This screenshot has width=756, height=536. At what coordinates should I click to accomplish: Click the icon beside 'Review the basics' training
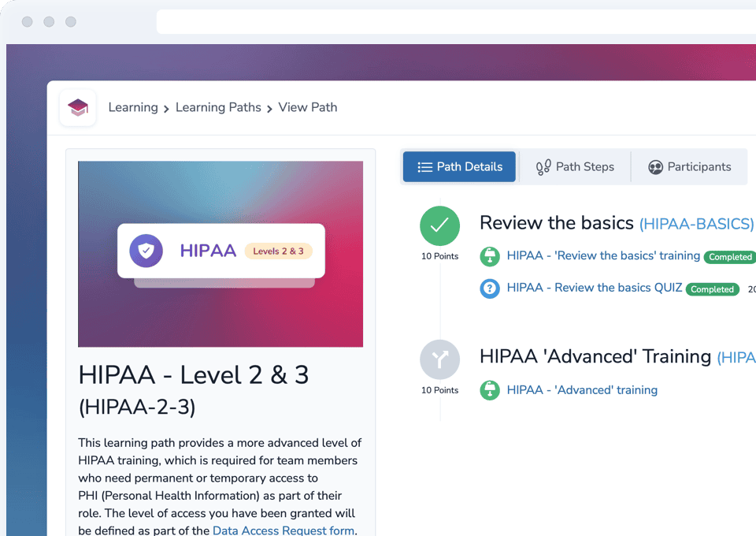coord(490,256)
